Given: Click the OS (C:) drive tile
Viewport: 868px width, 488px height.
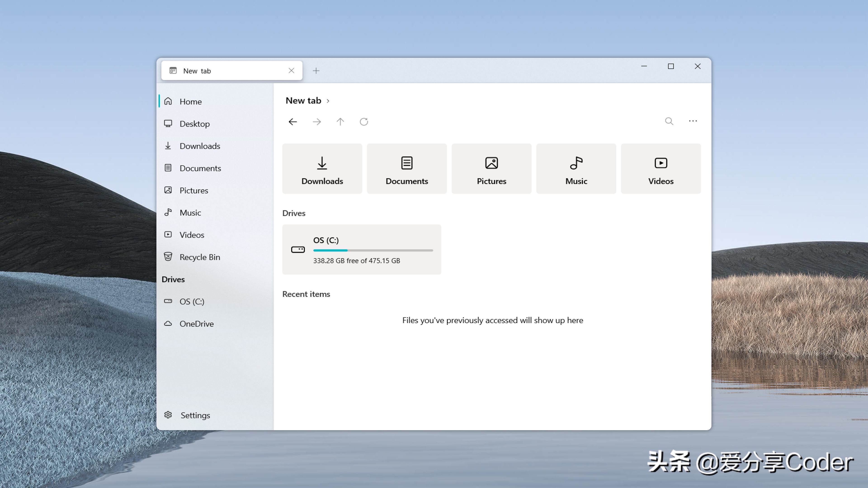Looking at the screenshot, I should coord(361,249).
